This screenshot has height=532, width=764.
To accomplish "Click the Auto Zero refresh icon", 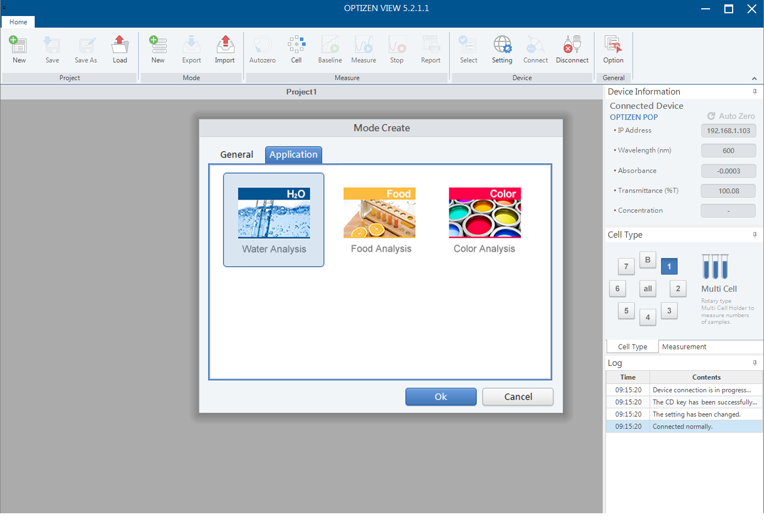I will pyautogui.click(x=711, y=116).
